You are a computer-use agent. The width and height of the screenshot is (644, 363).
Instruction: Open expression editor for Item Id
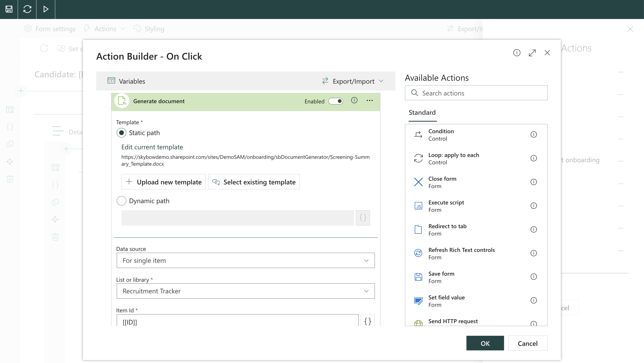368,321
